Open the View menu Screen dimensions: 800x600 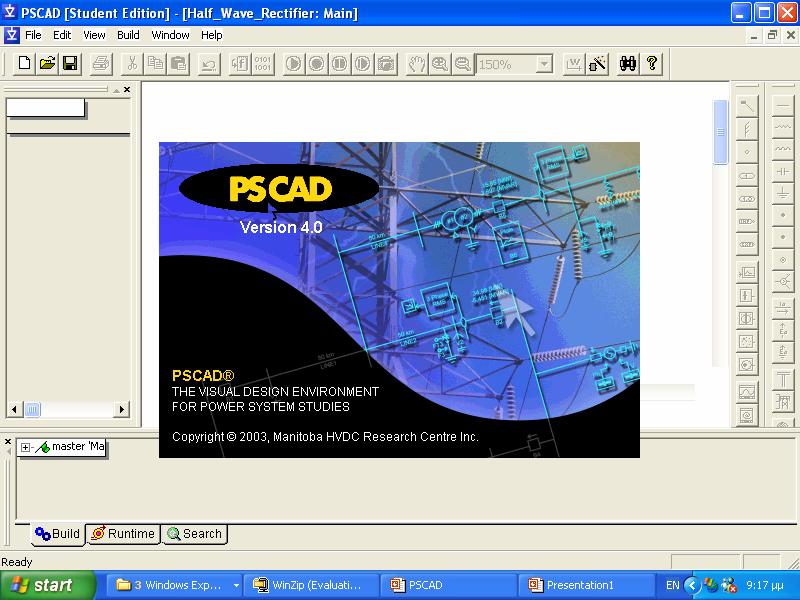[94, 35]
